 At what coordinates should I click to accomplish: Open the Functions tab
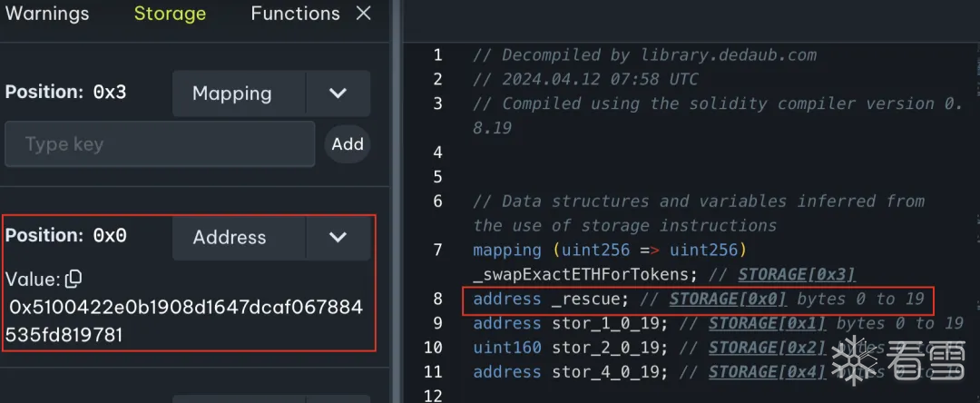pyautogui.click(x=295, y=14)
